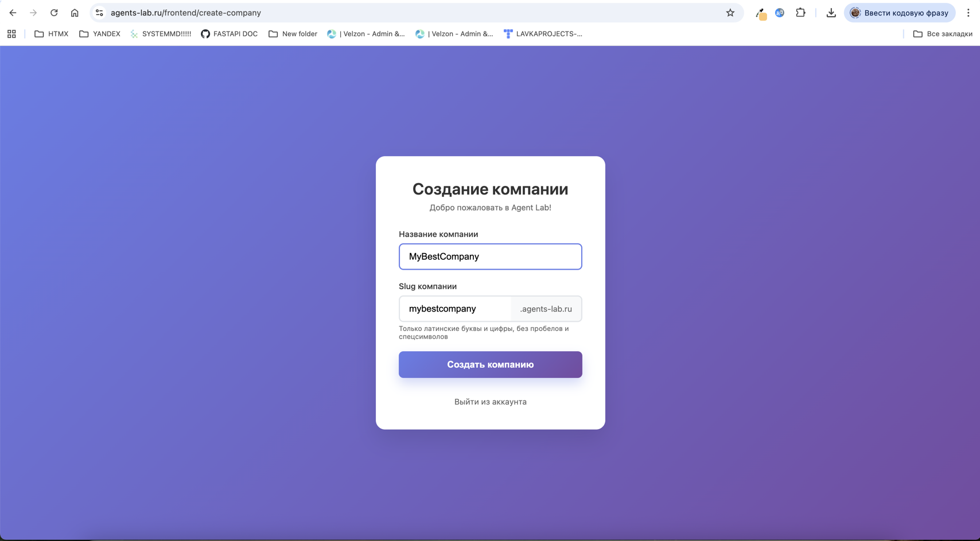Image resolution: width=980 pixels, height=541 pixels.
Task: Reload the current page
Action: coord(54,12)
